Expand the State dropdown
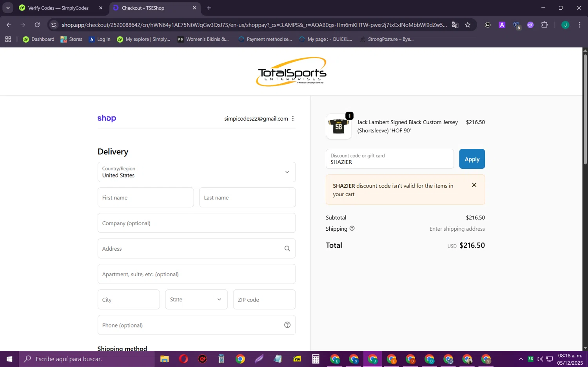The height and width of the screenshot is (367, 588). [x=196, y=300]
